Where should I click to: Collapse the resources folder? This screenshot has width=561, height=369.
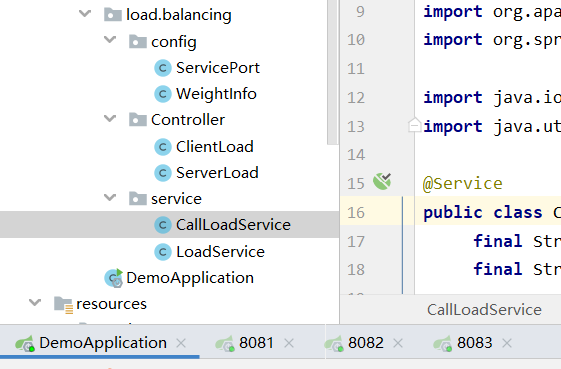[35, 302]
